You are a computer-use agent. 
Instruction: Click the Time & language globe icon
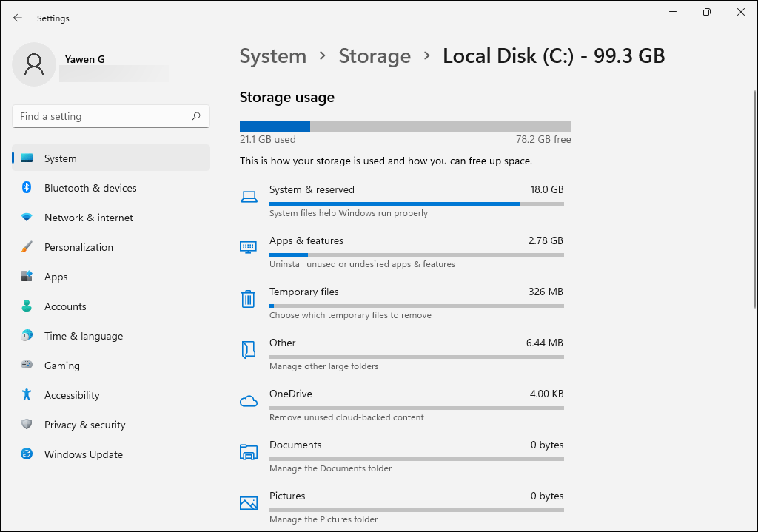click(x=27, y=335)
